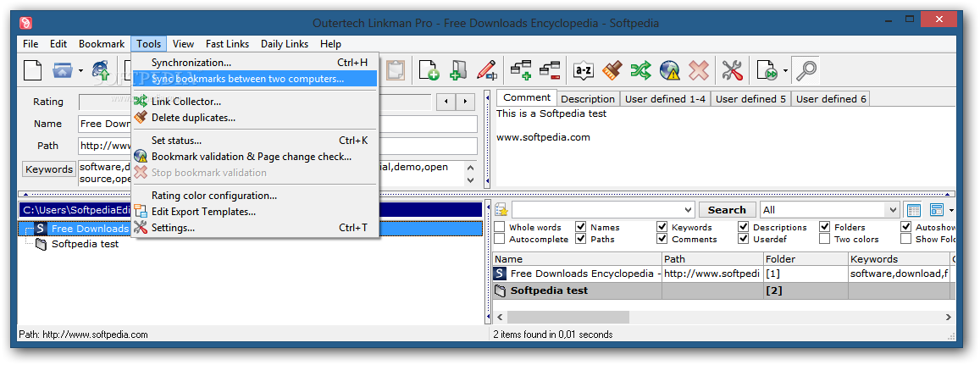
Task: Click the red X stop validation icon
Action: click(x=699, y=70)
